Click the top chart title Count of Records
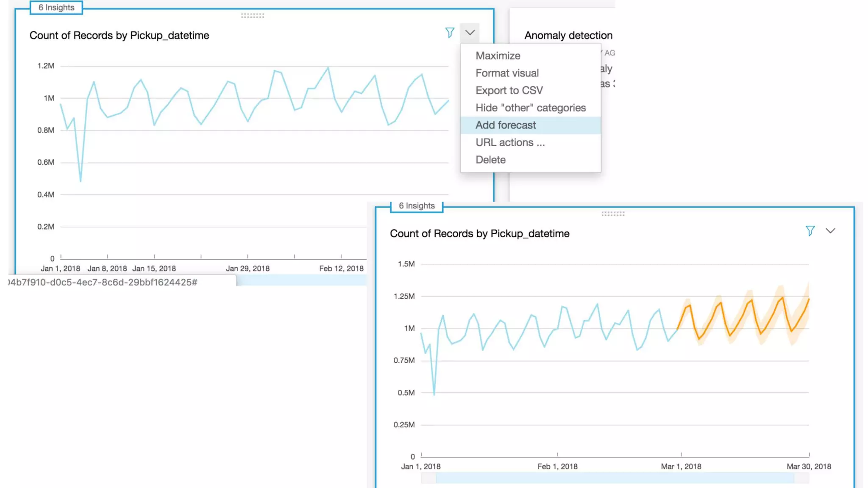The height and width of the screenshot is (488, 868). click(x=119, y=36)
